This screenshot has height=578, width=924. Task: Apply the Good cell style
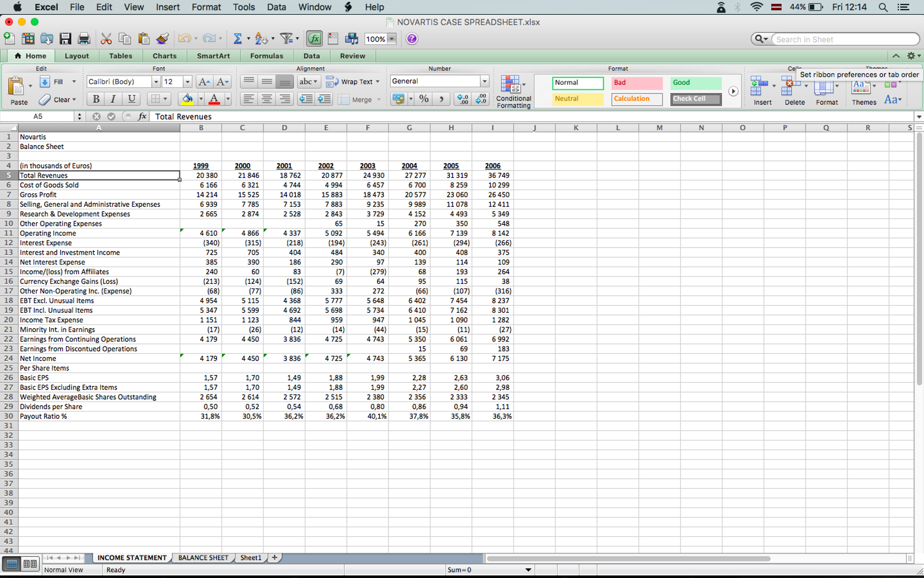click(696, 83)
